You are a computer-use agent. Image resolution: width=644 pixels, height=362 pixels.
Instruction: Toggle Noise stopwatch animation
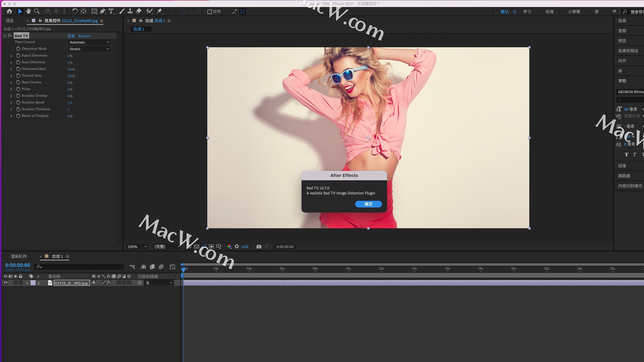(x=18, y=89)
